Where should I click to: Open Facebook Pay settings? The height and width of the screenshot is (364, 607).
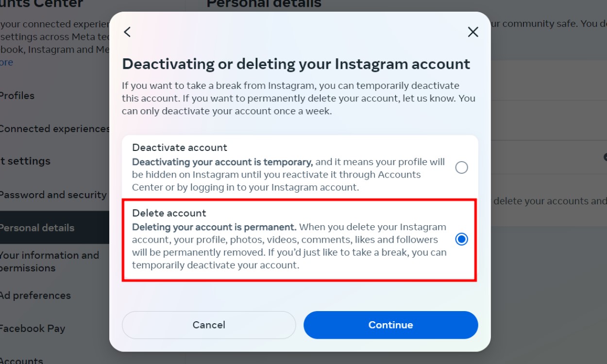point(33,328)
